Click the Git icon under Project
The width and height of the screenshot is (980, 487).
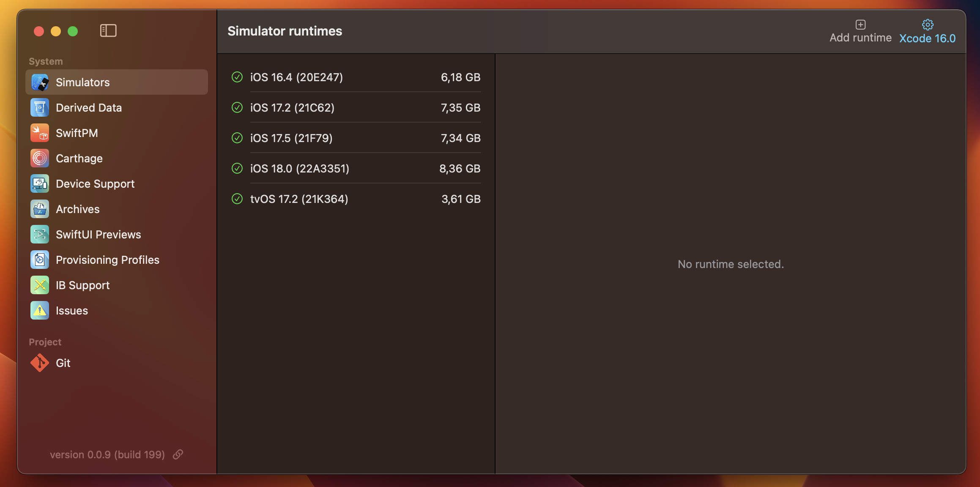(x=40, y=363)
